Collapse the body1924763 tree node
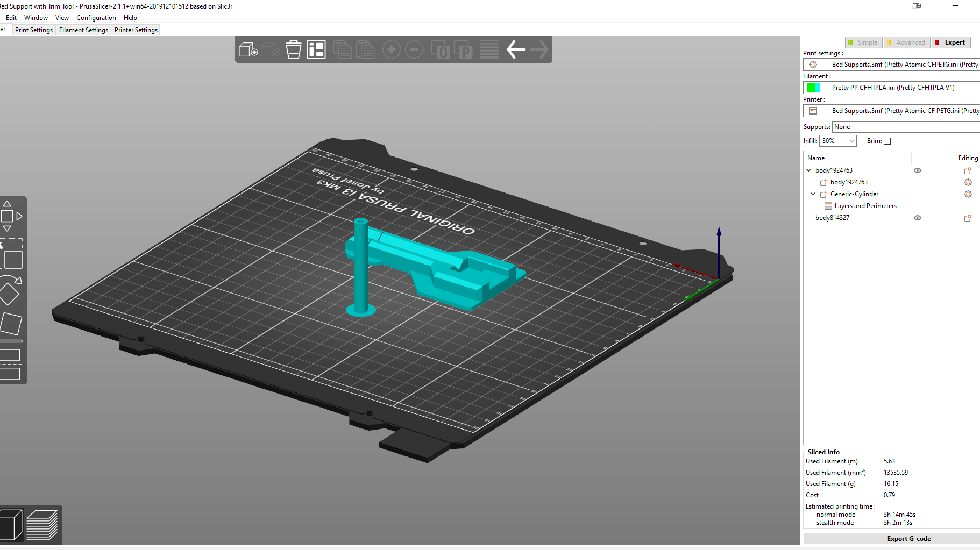The image size is (980, 550). click(x=808, y=170)
